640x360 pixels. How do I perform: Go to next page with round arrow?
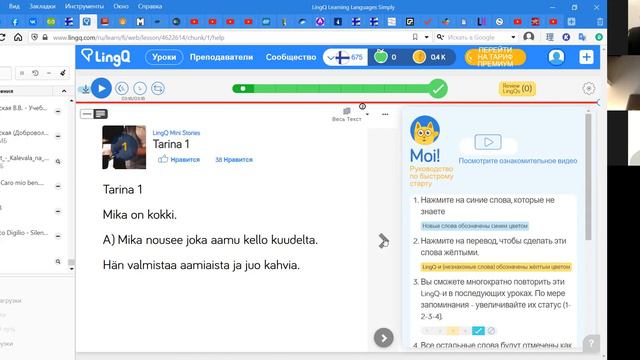pos(383,338)
